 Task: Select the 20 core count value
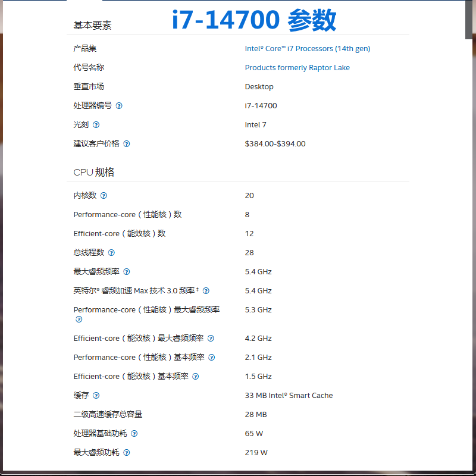249,196
